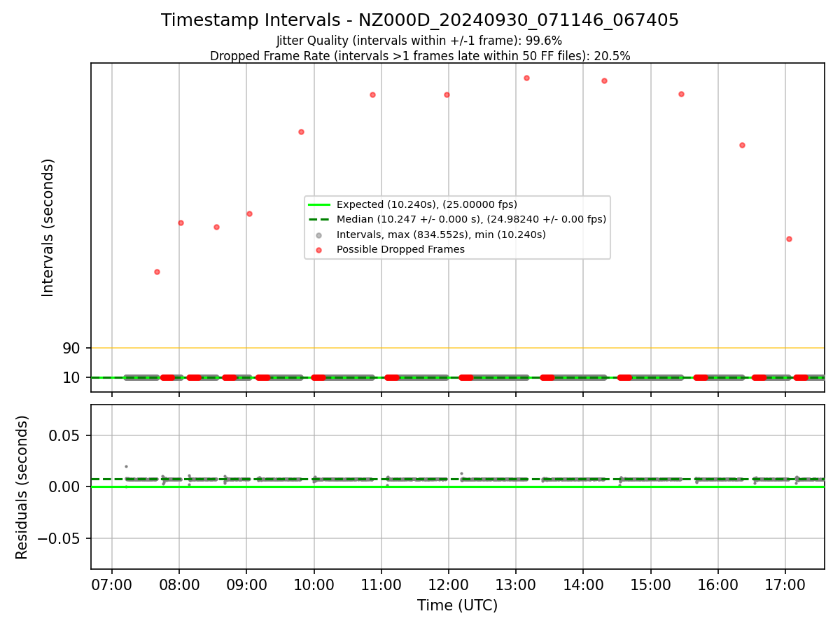This screenshot has height=630, width=840.
Task: Click the highest red dropped-frame point just after 13:00
Action: pyautogui.click(x=526, y=78)
